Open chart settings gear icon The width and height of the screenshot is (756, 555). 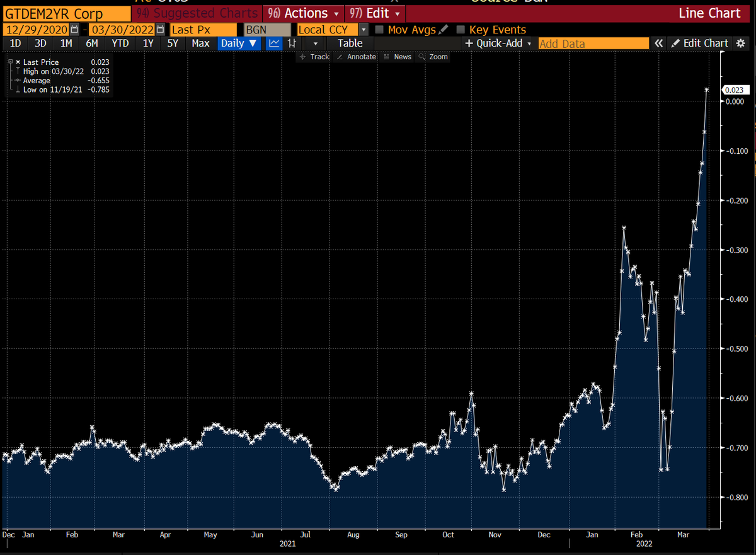[740, 43]
